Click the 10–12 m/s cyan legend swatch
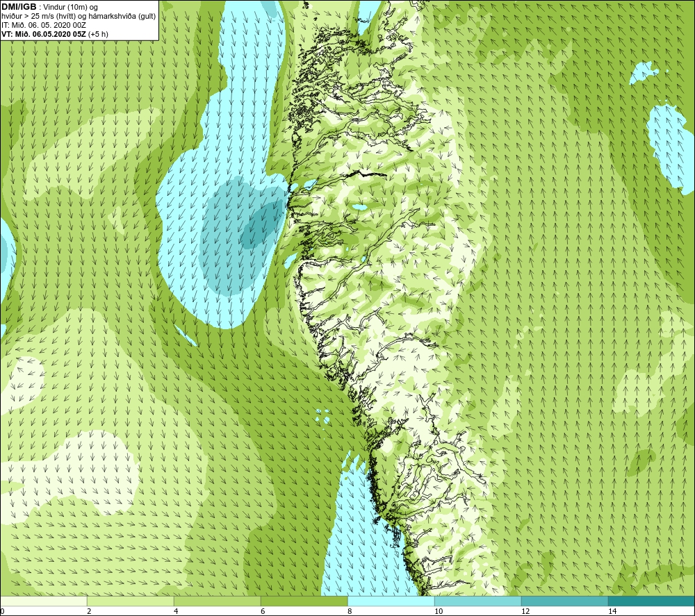The width and height of the screenshot is (695, 616). tap(478, 601)
